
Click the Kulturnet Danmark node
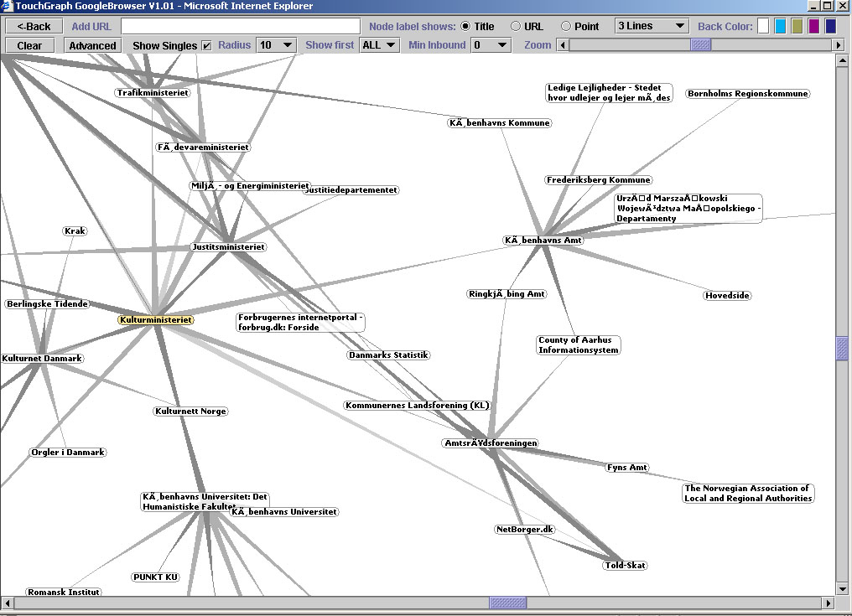click(x=42, y=359)
